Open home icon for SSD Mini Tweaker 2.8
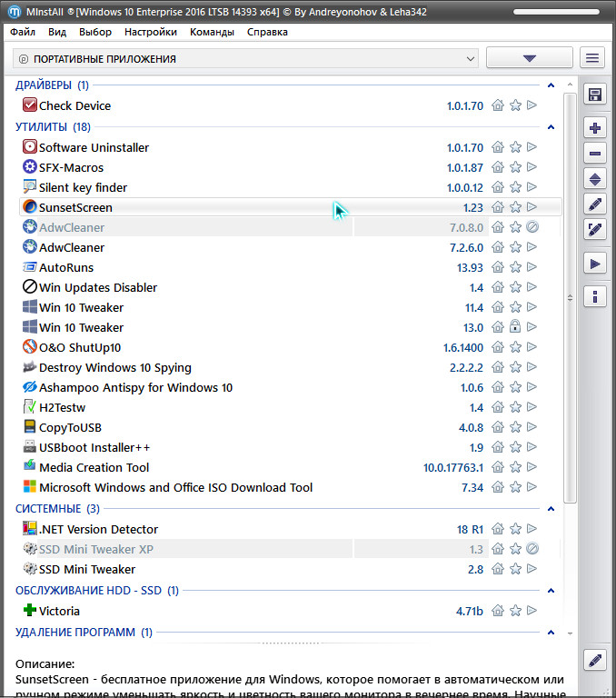Screen dimensions: 616x698 click(498, 569)
